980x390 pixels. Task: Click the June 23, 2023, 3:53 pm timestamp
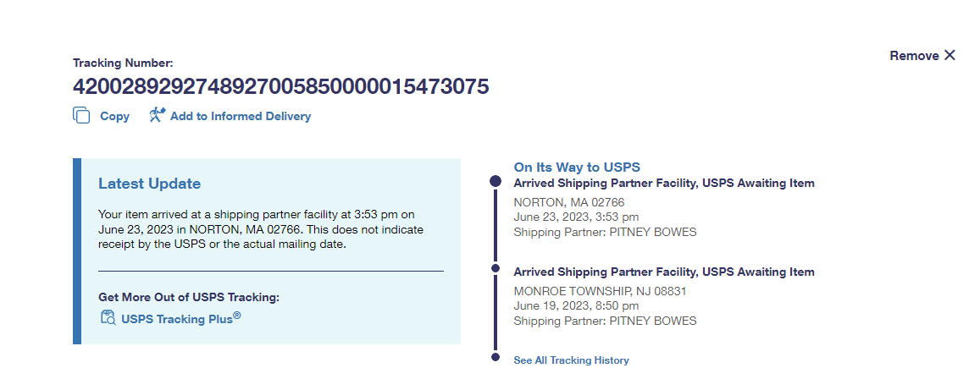tap(576, 217)
